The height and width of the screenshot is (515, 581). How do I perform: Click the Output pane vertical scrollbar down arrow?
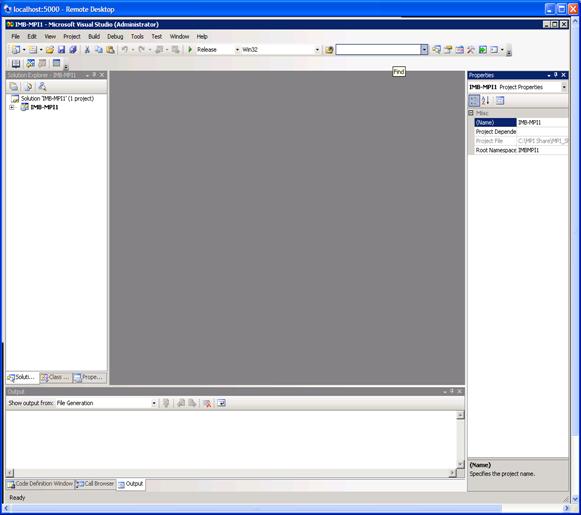click(x=460, y=464)
